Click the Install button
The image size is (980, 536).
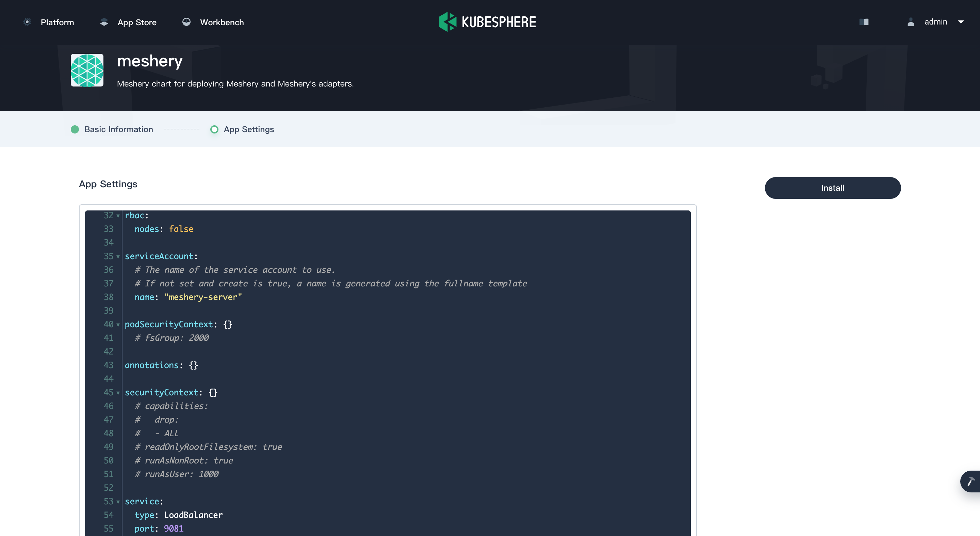point(832,188)
